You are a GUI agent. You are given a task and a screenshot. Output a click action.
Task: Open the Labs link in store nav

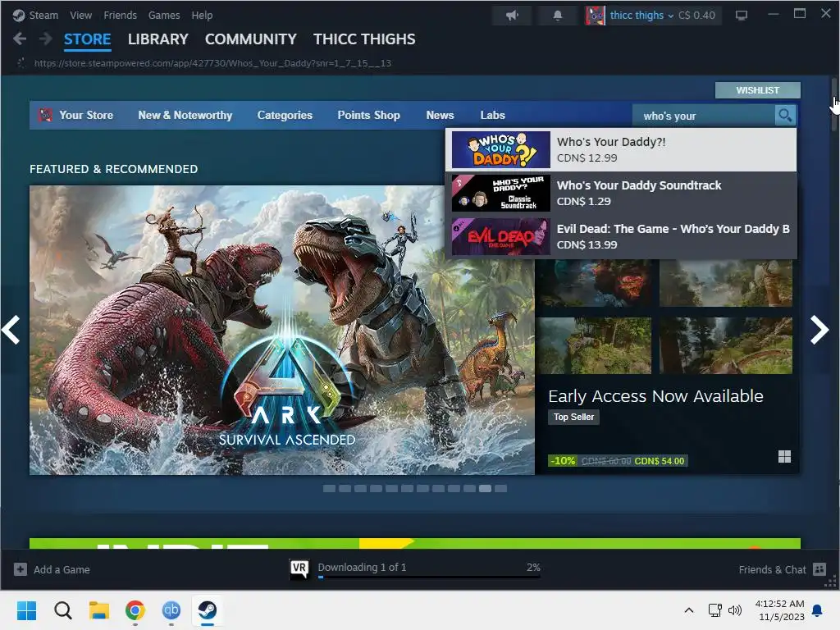pos(492,115)
